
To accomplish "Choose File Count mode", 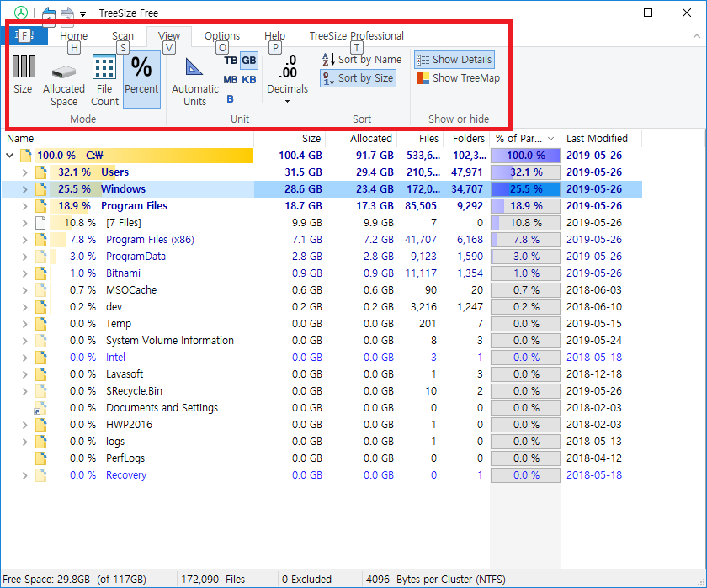I will coord(104,79).
